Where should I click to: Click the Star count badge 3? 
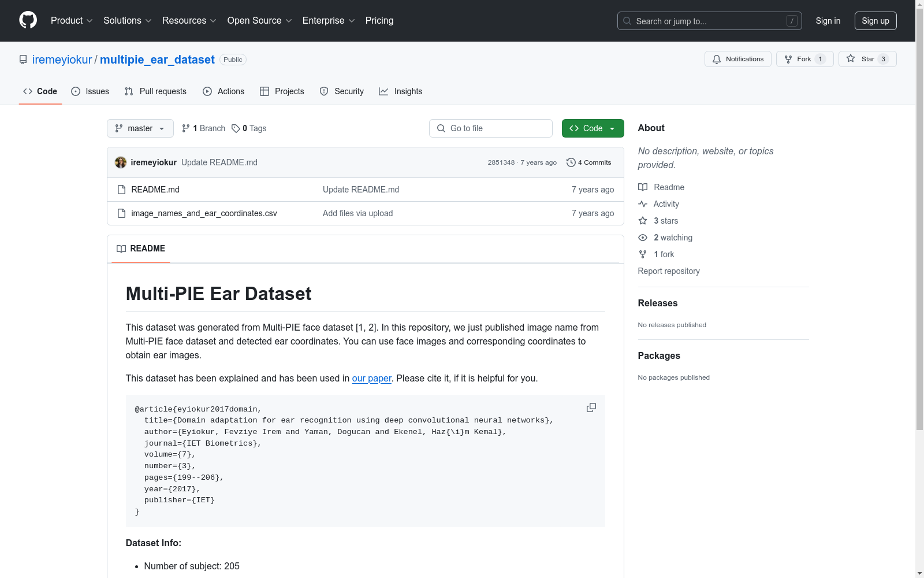coord(883,59)
